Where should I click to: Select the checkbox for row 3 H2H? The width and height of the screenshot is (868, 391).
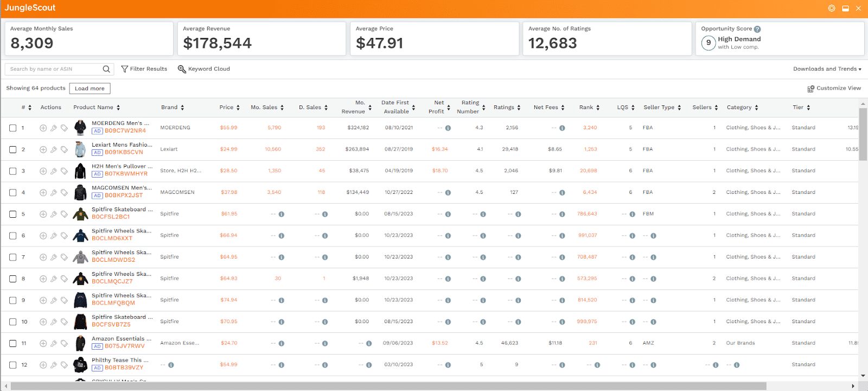coord(12,171)
